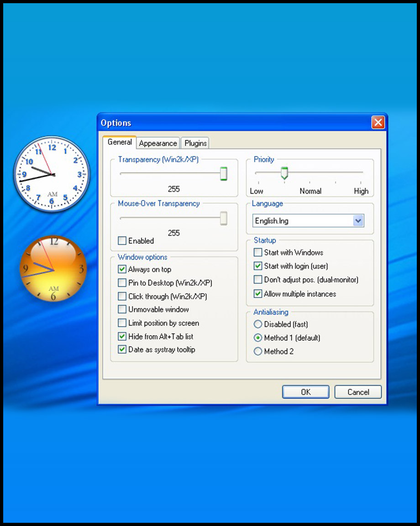Click the Mouse-Over Transparency slider handle
The width and height of the screenshot is (420, 526).
pos(223,218)
